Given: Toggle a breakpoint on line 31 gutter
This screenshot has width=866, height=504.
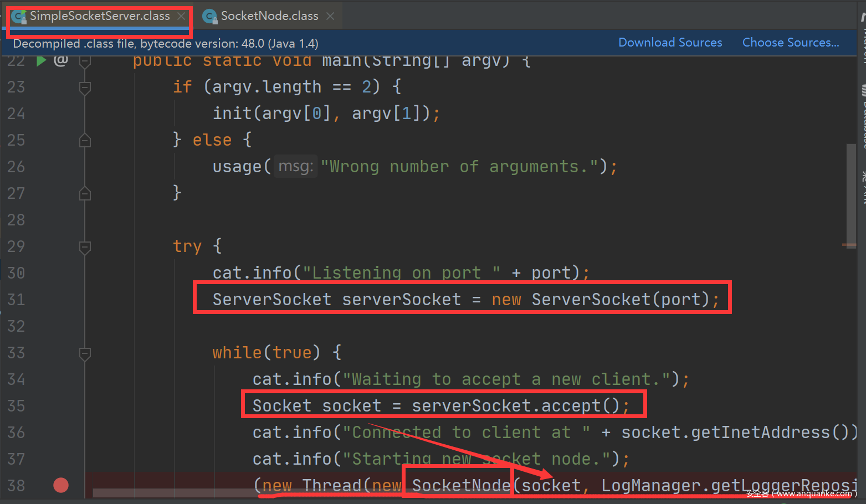Looking at the screenshot, I should [61, 300].
